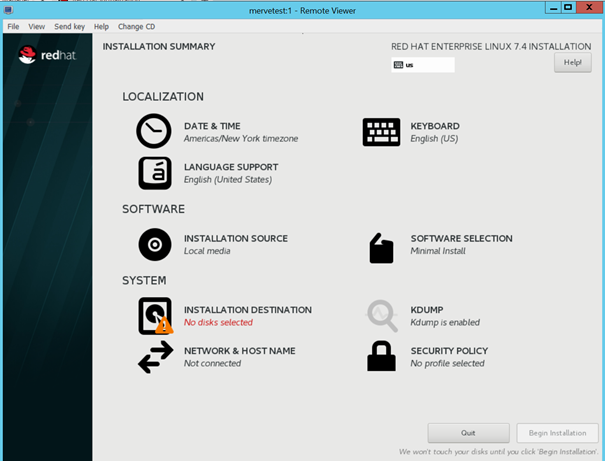Click the DATE & TIME label
605x461 pixels.
click(x=212, y=126)
